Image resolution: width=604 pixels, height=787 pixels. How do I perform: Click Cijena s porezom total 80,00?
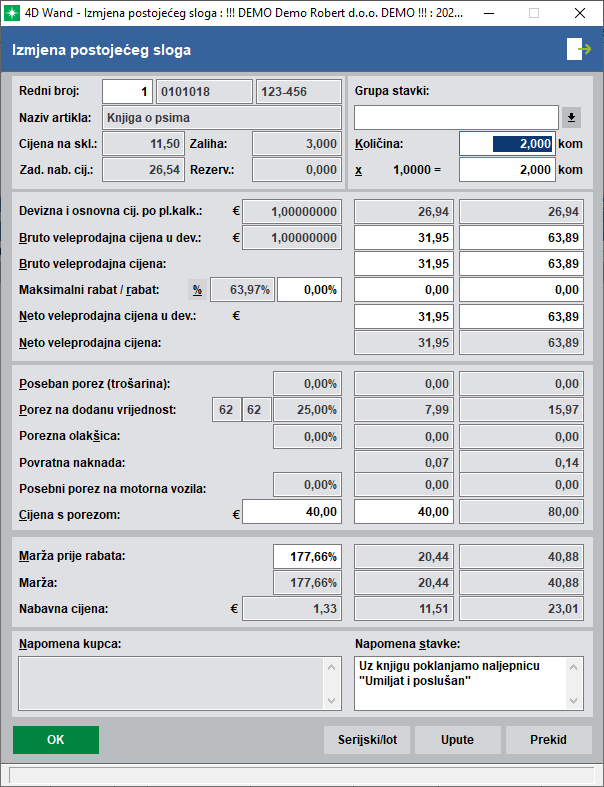pyautogui.click(x=521, y=512)
